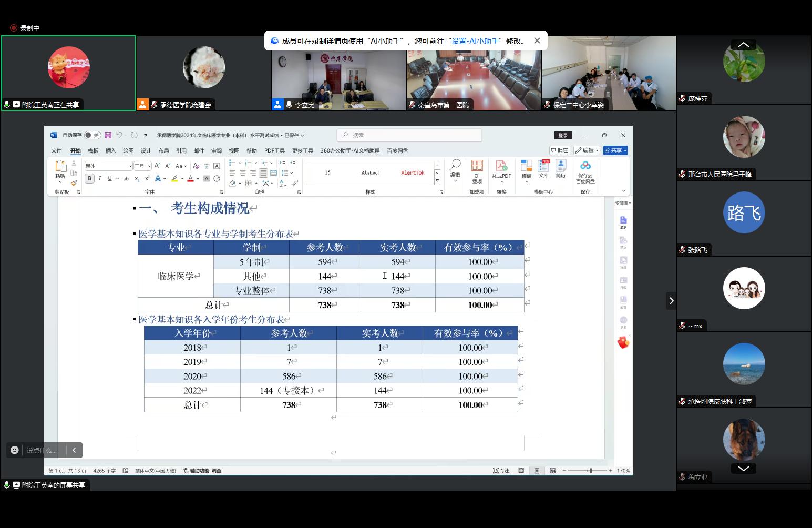Click the Format Painter brush icon

74,183
